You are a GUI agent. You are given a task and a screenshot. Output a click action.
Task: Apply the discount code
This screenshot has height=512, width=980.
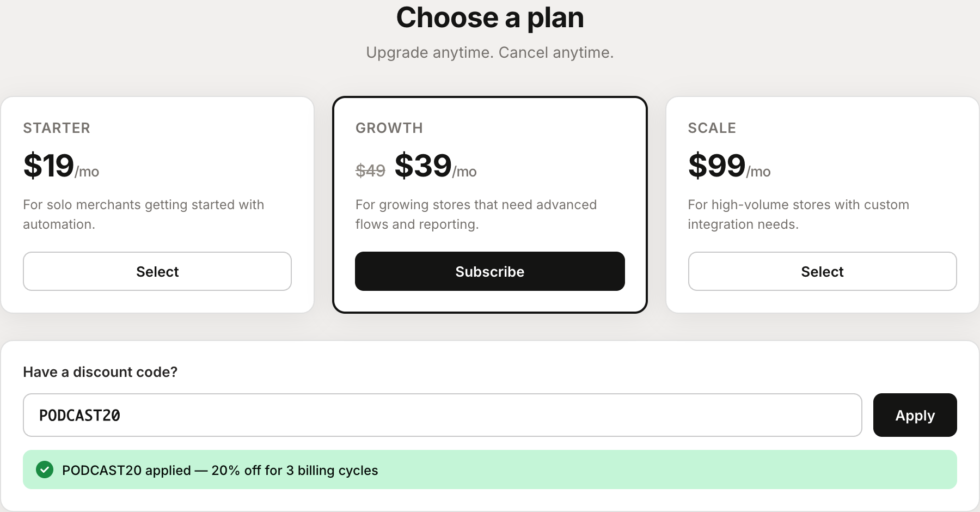pos(915,415)
